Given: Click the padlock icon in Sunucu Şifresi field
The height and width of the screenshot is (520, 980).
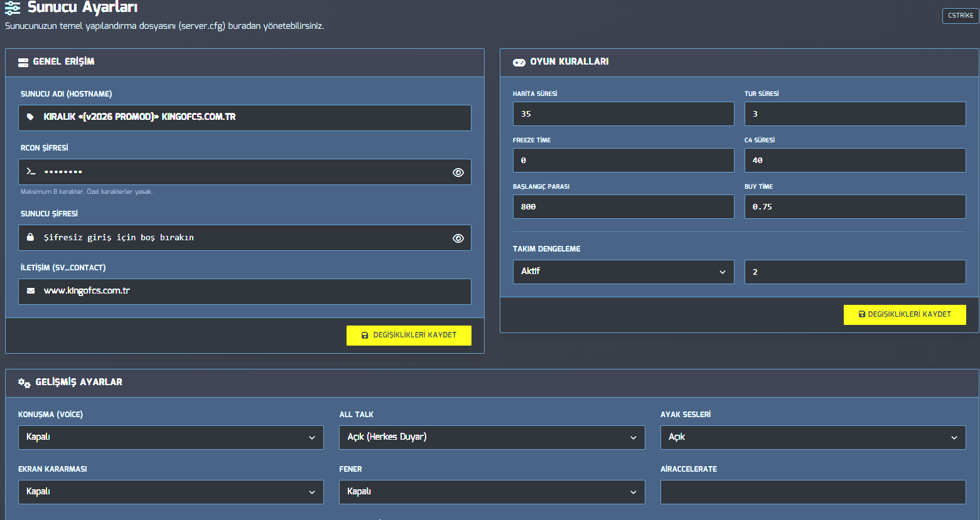Looking at the screenshot, I should point(30,237).
